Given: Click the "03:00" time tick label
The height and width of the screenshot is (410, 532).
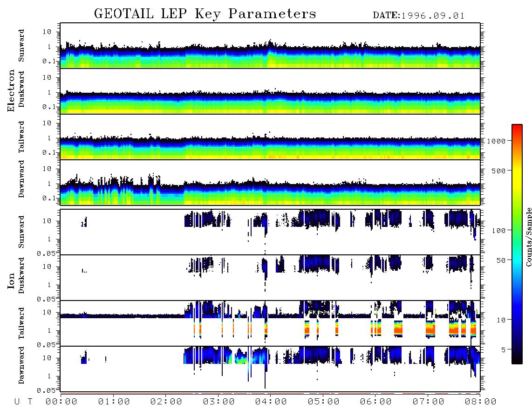Looking at the screenshot, I should pos(219,402).
